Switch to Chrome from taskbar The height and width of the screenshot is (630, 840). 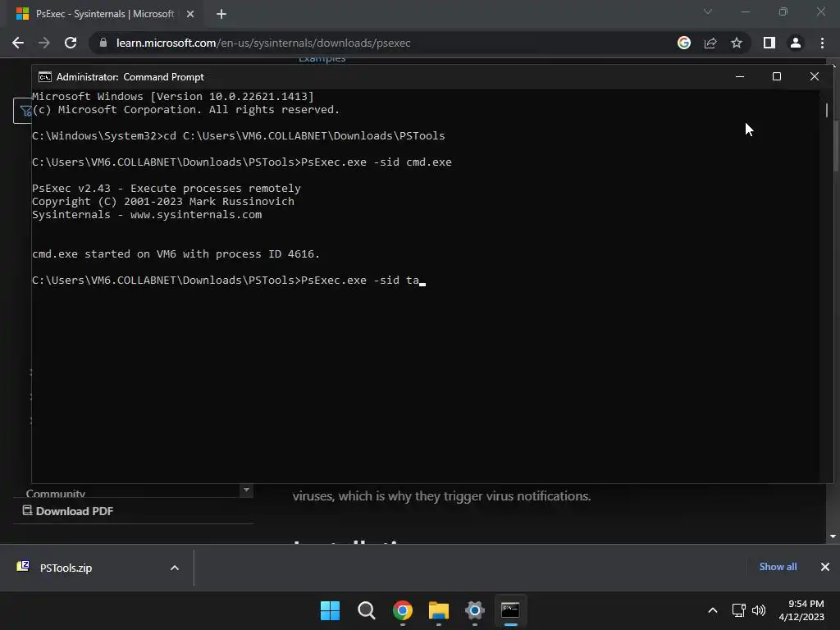tap(402, 610)
